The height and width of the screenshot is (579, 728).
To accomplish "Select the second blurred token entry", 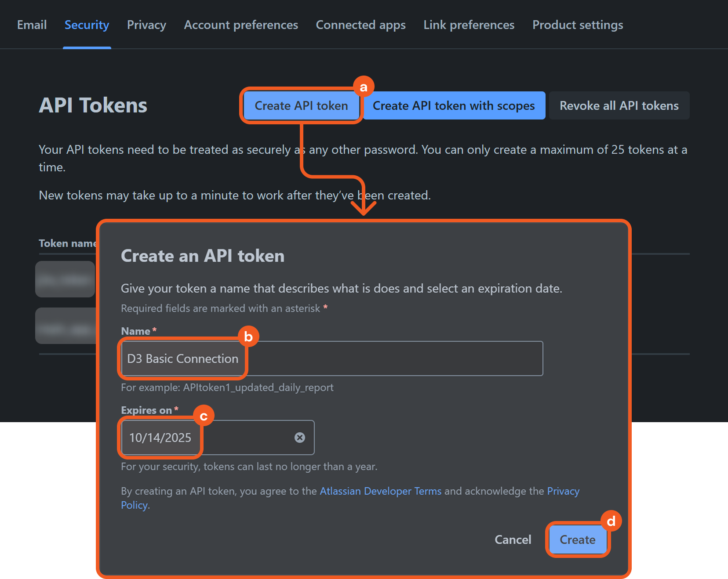I will [65, 326].
